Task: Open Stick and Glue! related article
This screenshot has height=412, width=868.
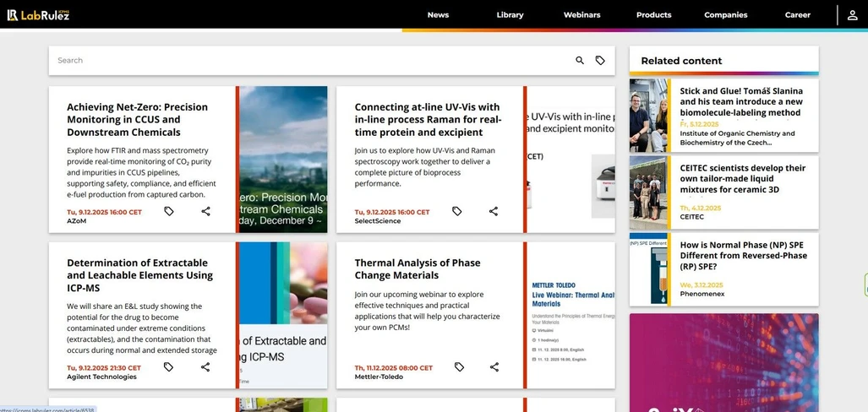Action: (x=741, y=102)
